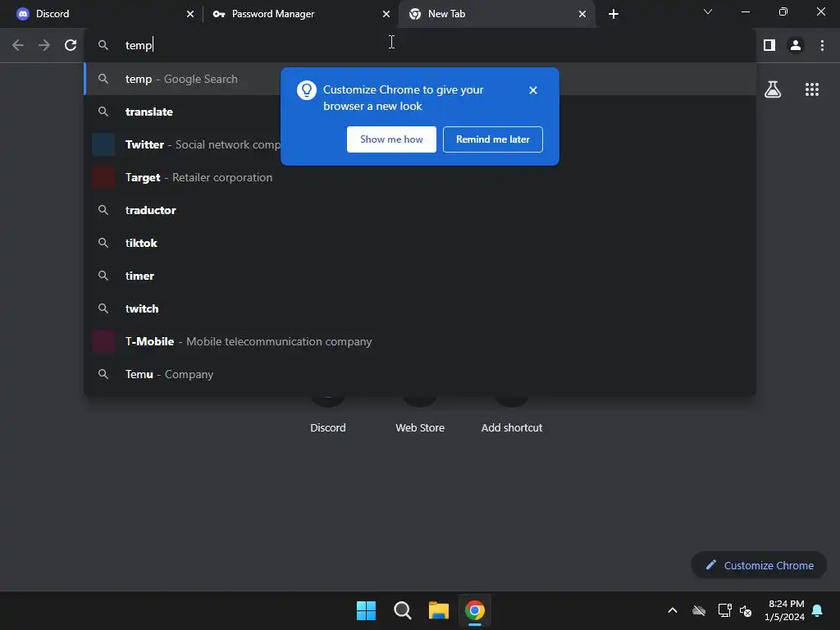Open the tab search chevron
The width and height of the screenshot is (840, 630).
coord(707,11)
